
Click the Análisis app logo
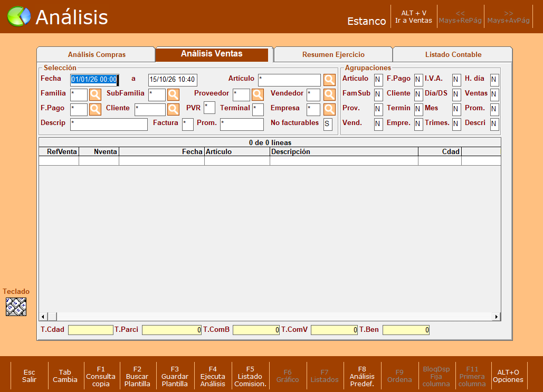[18, 17]
